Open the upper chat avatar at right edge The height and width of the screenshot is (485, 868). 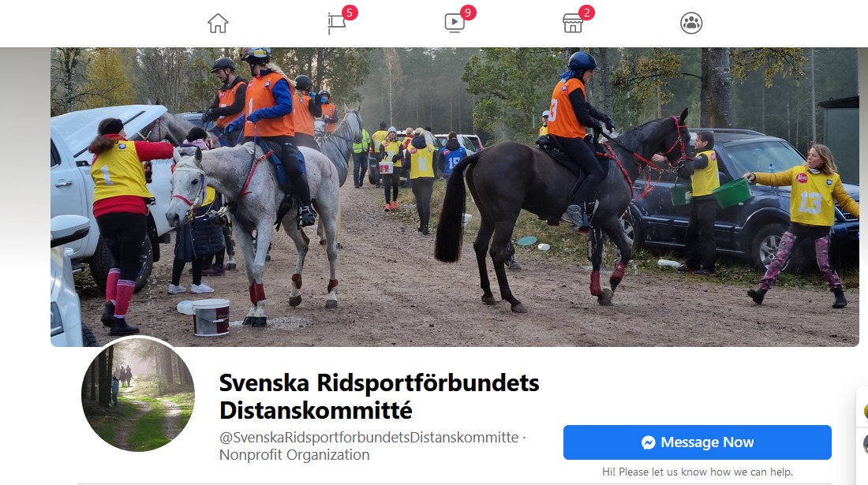pyautogui.click(x=865, y=411)
